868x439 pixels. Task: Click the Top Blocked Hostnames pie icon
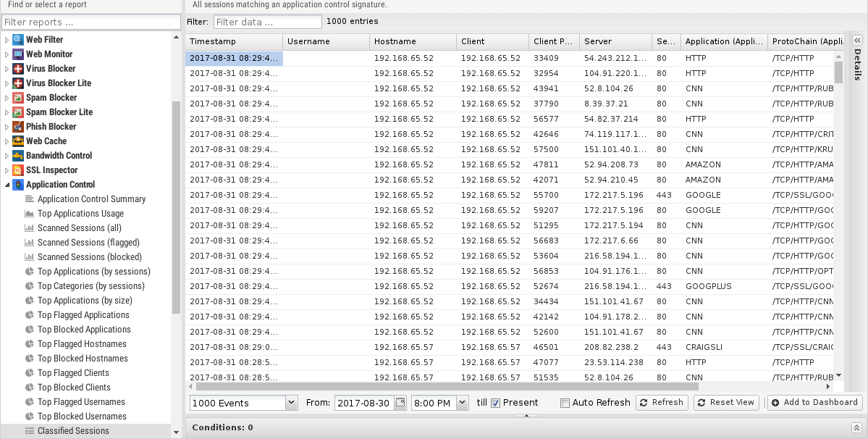click(x=30, y=358)
